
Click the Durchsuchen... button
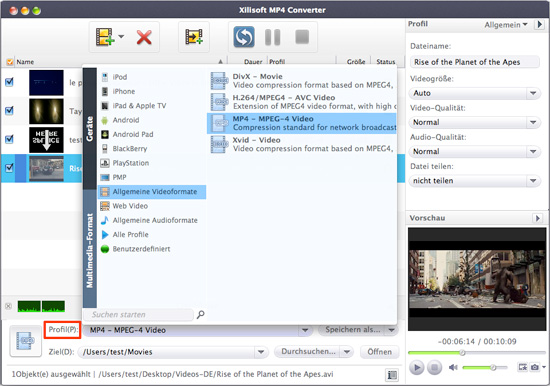click(308, 352)
